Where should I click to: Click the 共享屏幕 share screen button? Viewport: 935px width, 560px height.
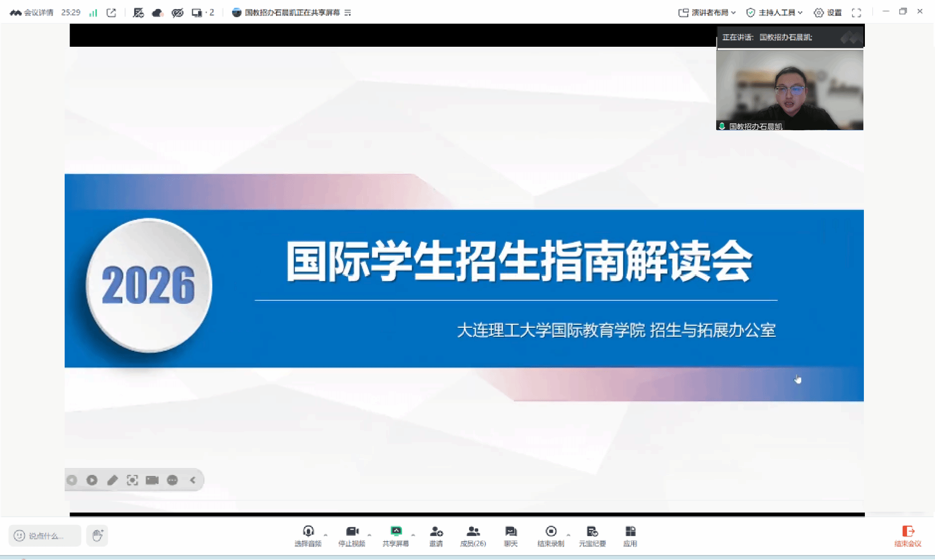pyautogui.click(x=396, y=537)
